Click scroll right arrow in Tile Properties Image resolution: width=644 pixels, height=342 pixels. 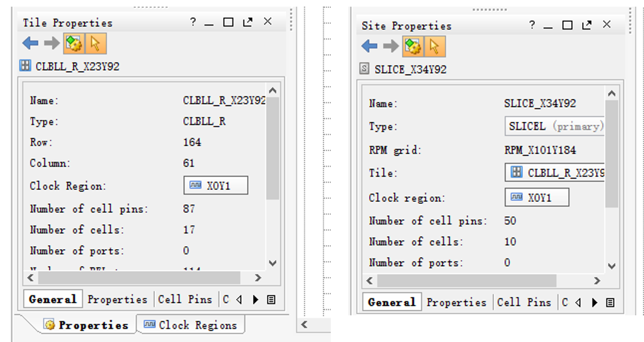click(258, 278)
